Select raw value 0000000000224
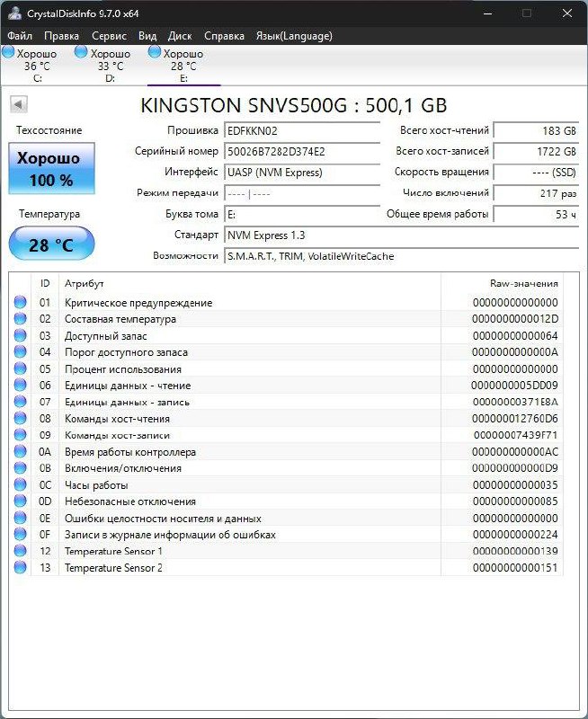588x719 pixels. tap(515, 534)
